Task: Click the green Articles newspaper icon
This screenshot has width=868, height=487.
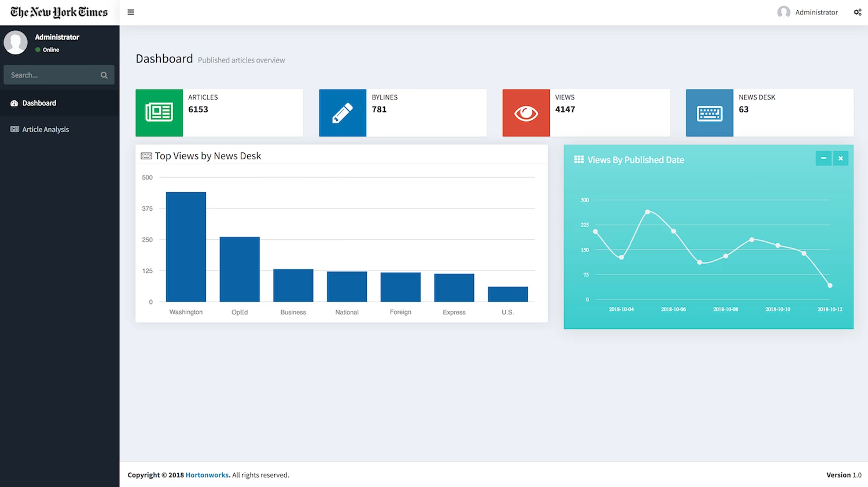Action: tap(159, 113)
